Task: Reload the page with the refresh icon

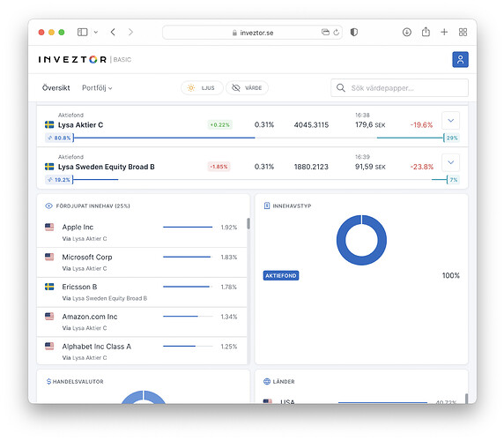Action: (337, 33)
